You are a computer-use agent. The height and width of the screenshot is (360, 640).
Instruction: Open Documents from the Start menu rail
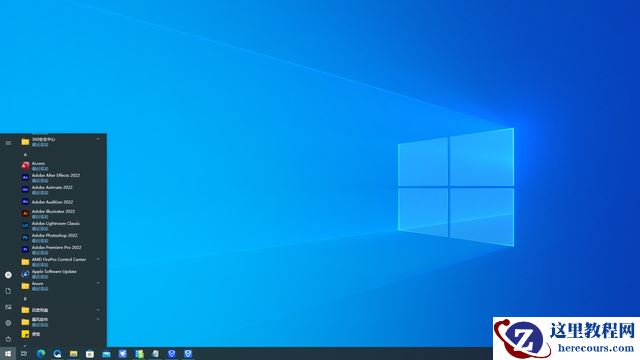(8, 291)
